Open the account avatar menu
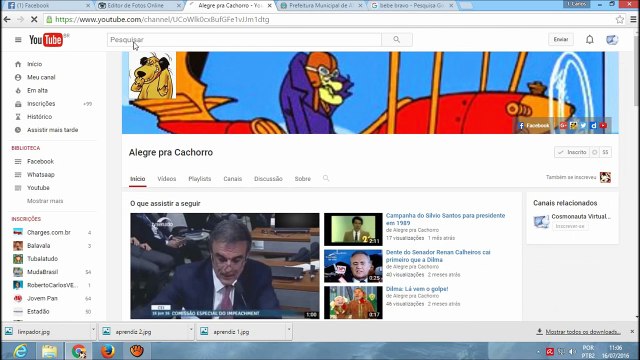Viewport: 640px width, 360px height. tap(612, 40)
